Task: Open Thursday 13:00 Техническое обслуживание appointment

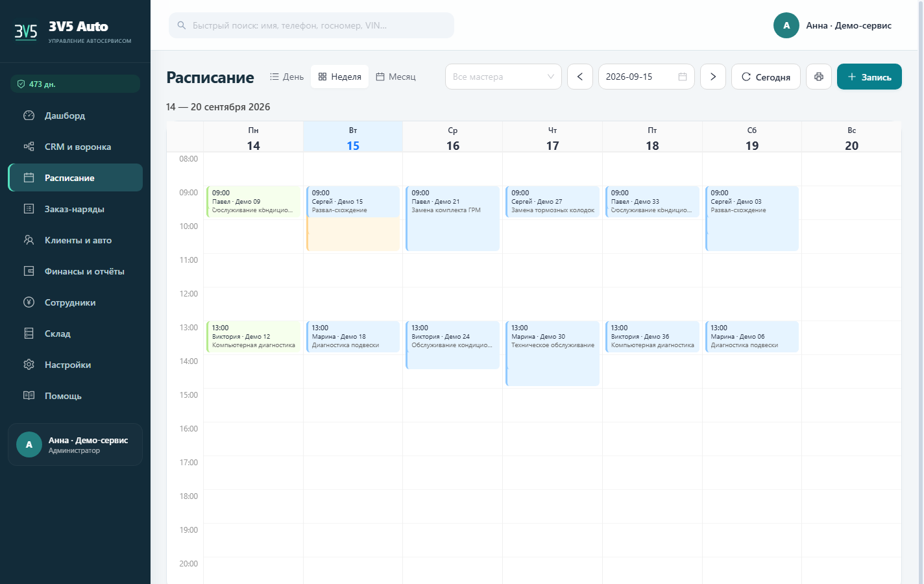Action: [553, 353]
